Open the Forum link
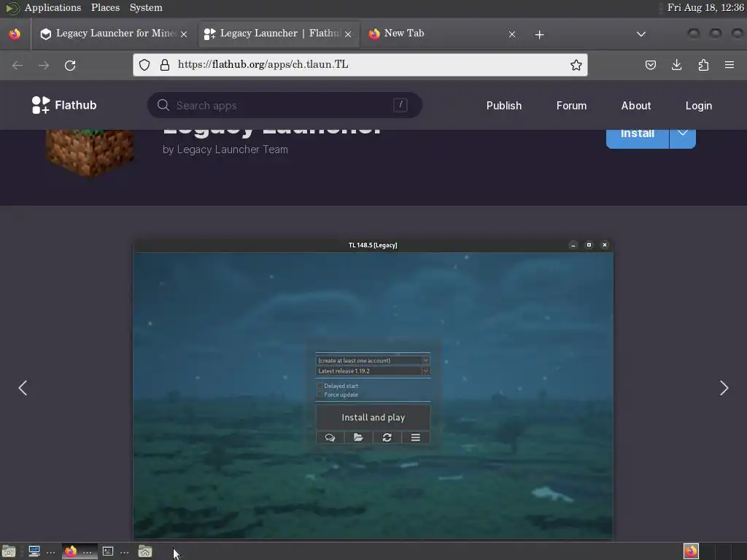The image size is (747, 560). pos(571,106)
